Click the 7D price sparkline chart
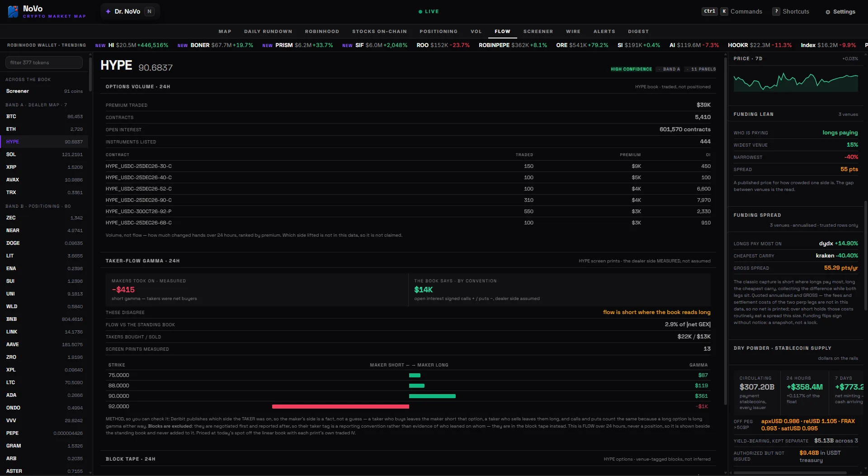The width and height of the screenshot is (868, 476). (796, 81)
